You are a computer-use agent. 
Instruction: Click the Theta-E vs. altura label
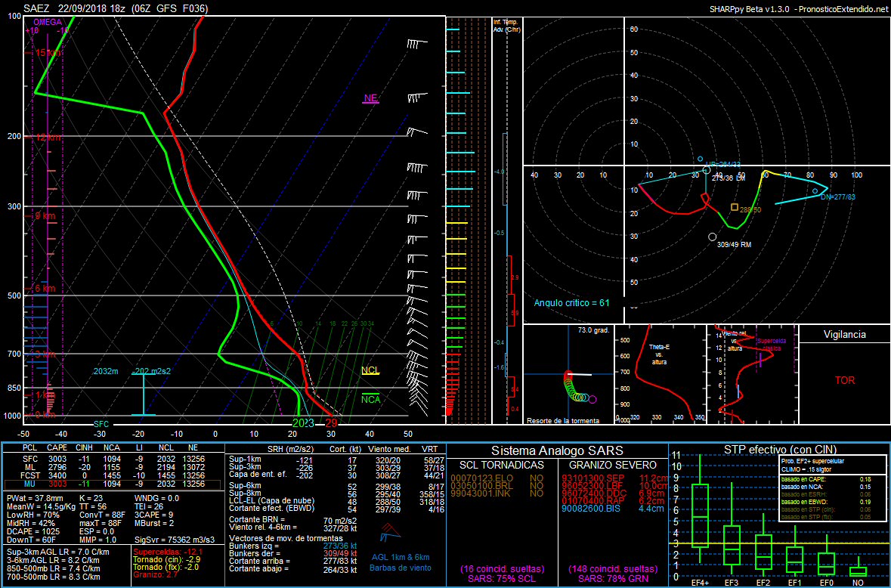click(659, 354)
